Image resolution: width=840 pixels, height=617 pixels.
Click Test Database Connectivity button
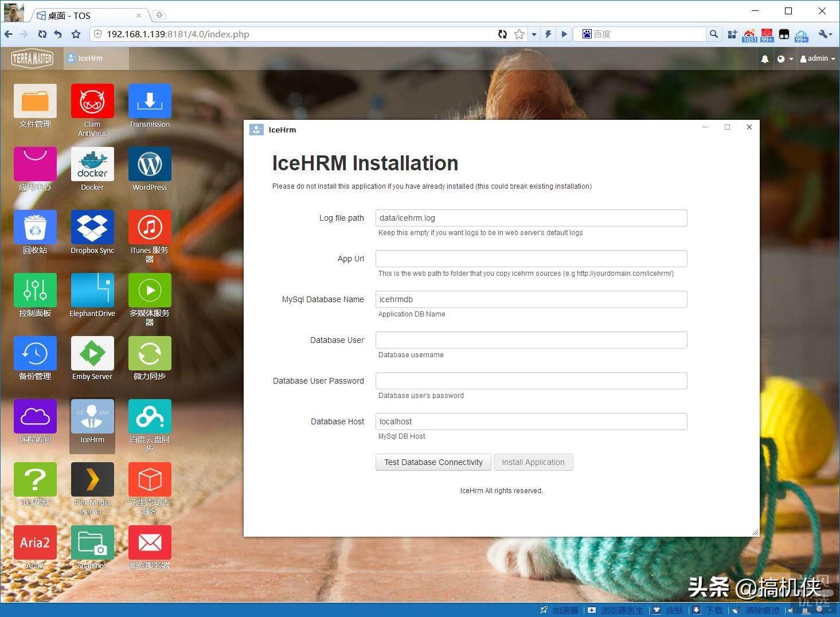433,462
